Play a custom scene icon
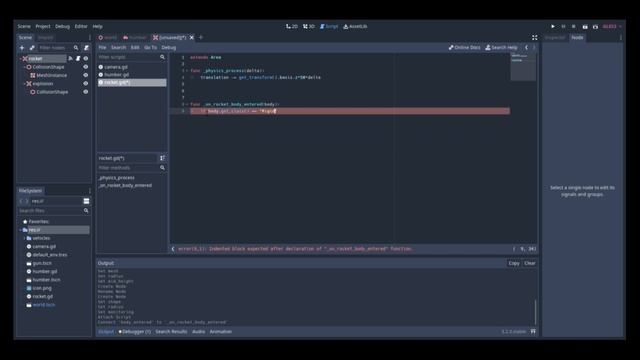 click(x=596, y=27)
